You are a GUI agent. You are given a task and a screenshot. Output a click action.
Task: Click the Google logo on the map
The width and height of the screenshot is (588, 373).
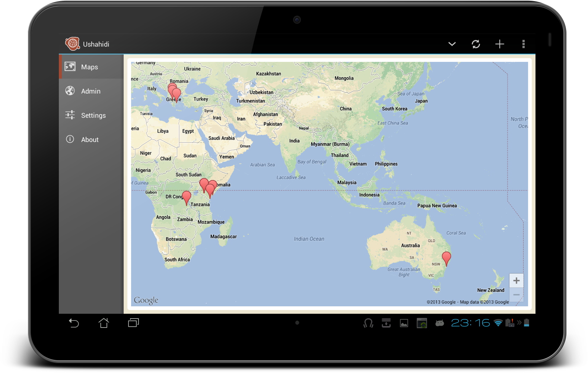146,300
